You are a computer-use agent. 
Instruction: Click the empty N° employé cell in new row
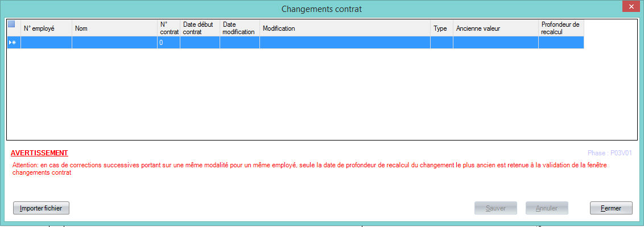(x=47, y=43)
